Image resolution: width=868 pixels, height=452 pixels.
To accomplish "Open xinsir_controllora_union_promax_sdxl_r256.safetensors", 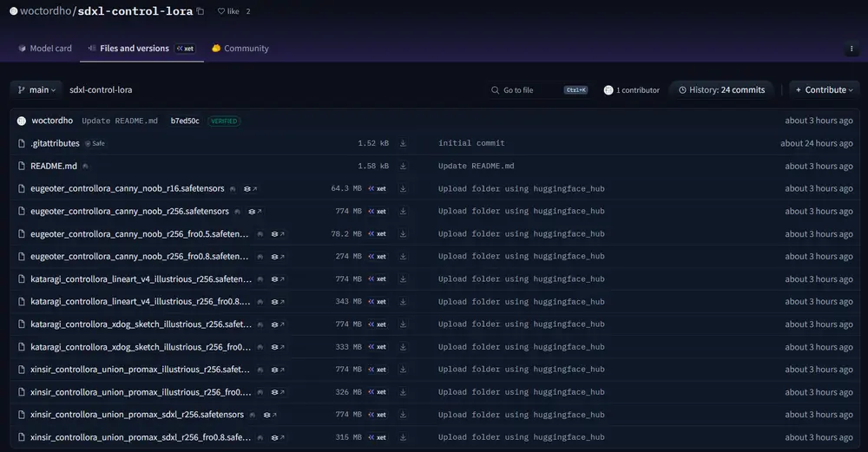I will pyautogui.click(x=137, y=415).
